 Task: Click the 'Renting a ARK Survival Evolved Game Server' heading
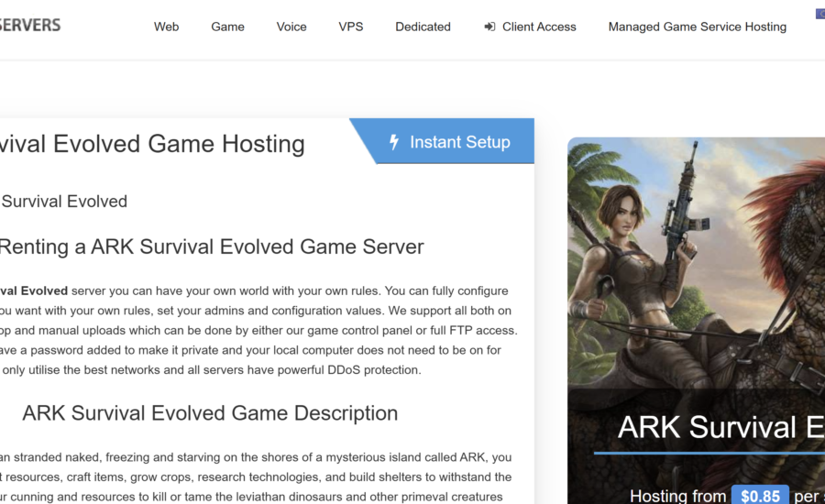coord(212,247)
